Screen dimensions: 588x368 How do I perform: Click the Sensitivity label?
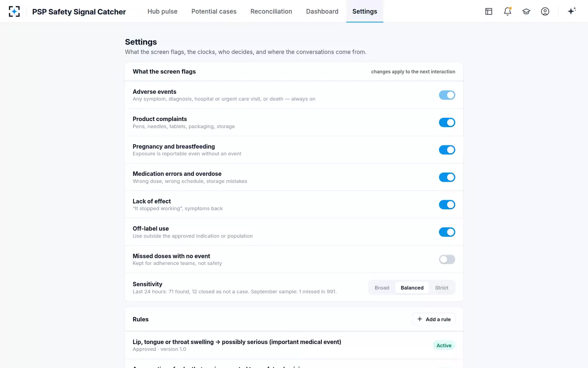[x=147, y=284]
